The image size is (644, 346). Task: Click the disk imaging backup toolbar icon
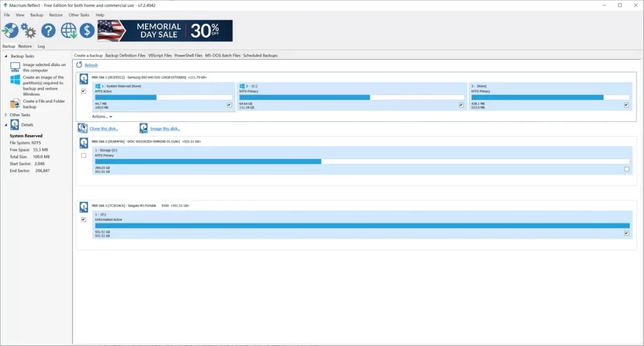click(10, 30)
